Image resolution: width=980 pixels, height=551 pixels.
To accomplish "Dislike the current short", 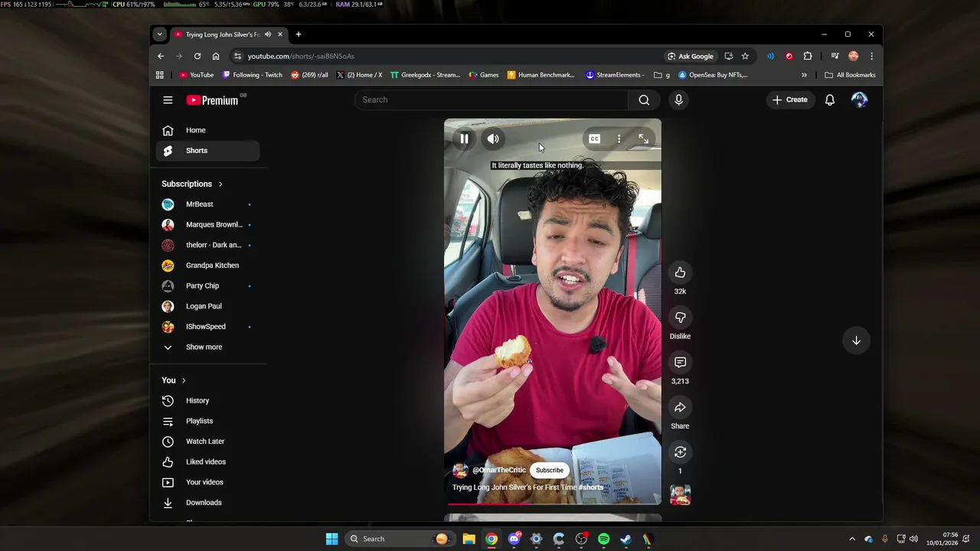I will (x=680, y=317).
